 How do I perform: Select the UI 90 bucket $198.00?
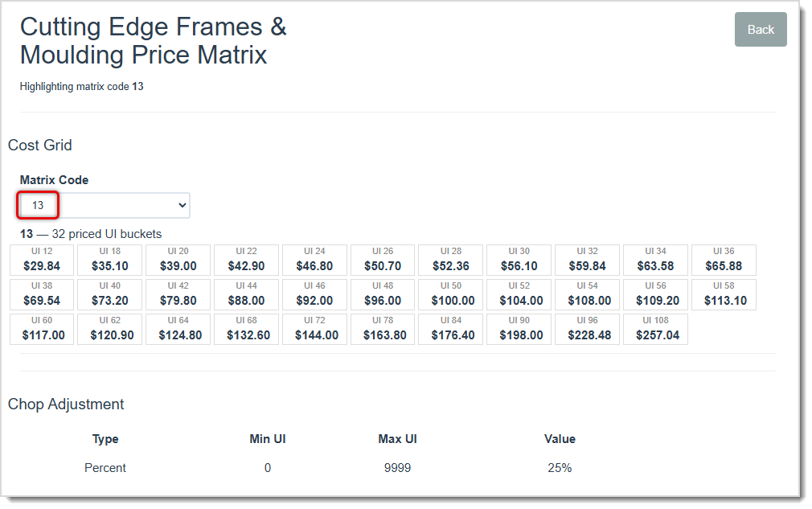click(x=519, y=330)
